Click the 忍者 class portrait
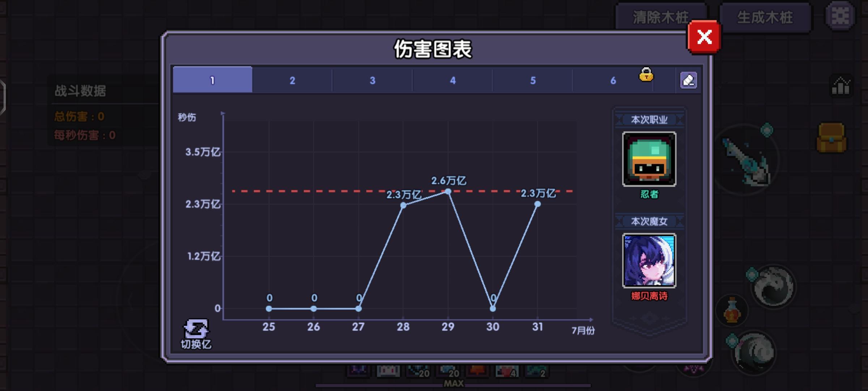868x391 pixels. (649, 159)
